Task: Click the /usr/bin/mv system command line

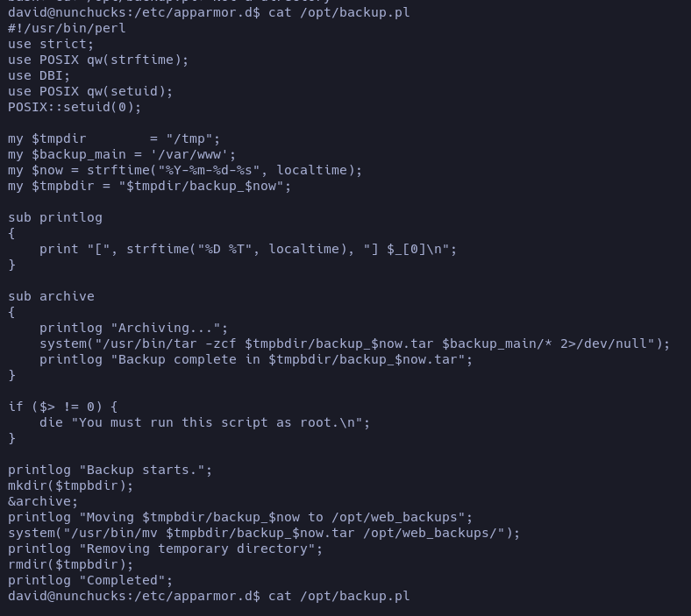Action: coord(264,533)
